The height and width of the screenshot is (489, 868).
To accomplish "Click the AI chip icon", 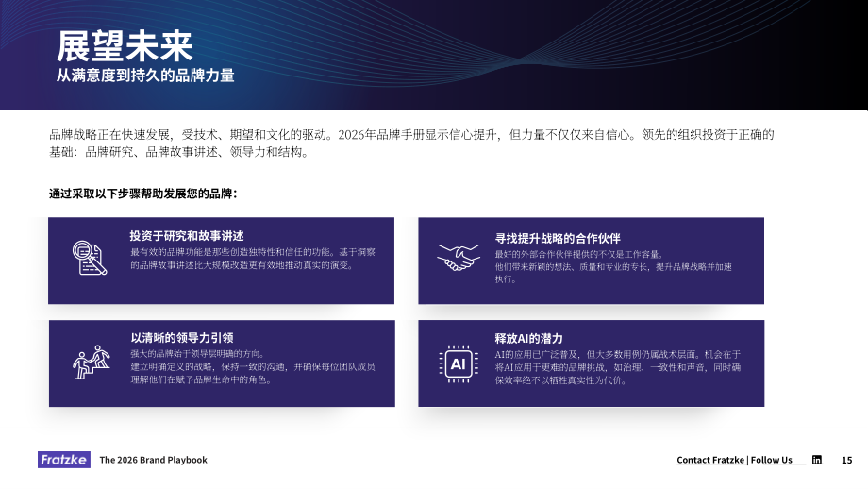I will point(459,363).
